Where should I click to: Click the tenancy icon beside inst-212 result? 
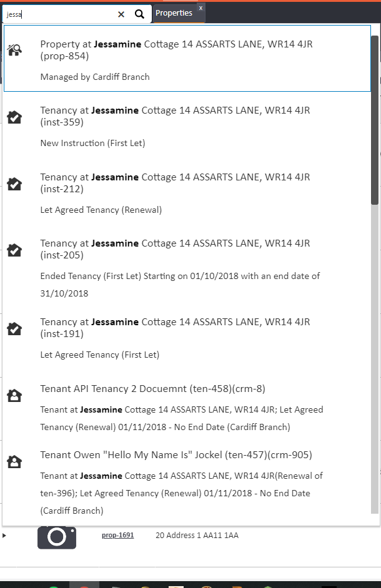(14, 184)
